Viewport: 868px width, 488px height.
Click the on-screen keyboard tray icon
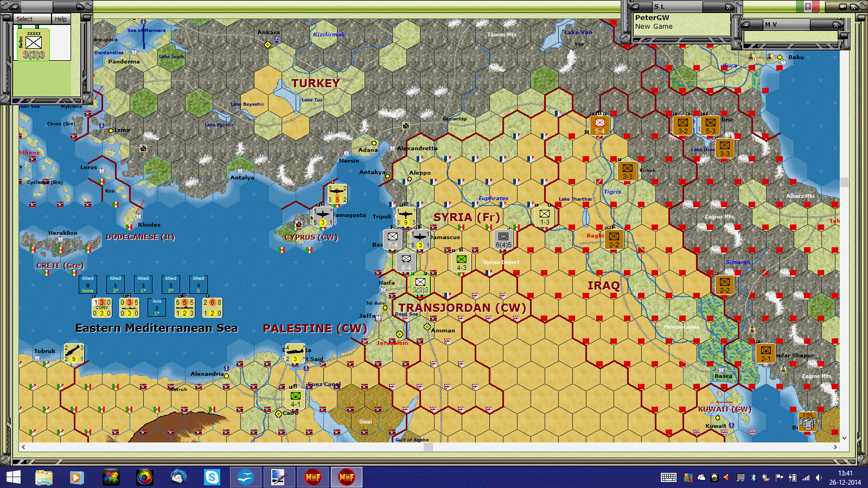tap(668, 477)
